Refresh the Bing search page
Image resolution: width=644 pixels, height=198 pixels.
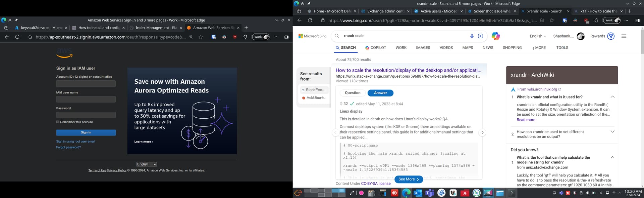(310, 21)
